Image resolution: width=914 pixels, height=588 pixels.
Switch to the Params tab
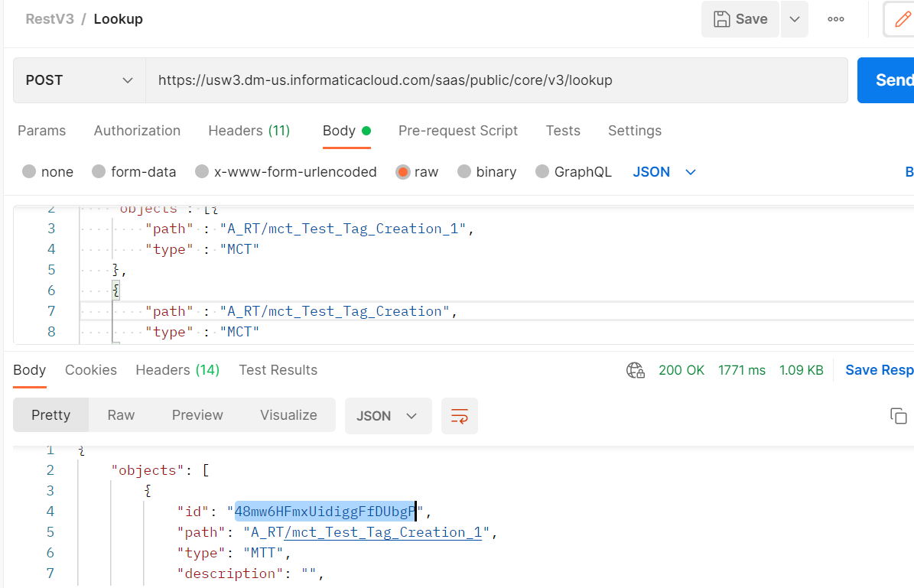(42, 131)
